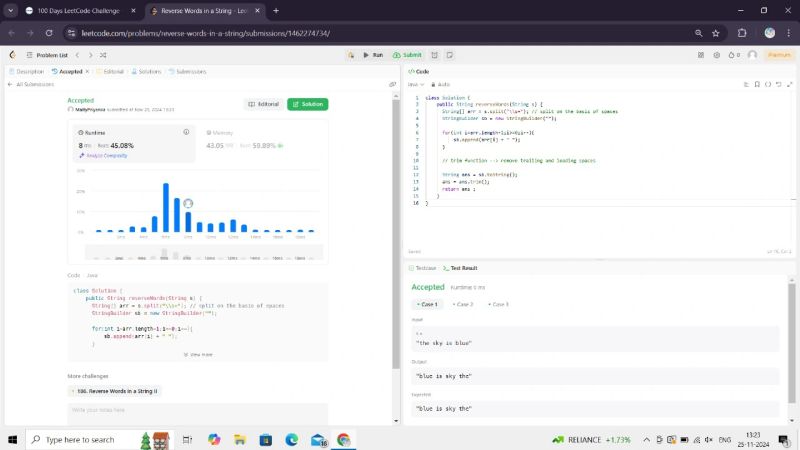
Task: Click the LeetCode logo icon
Action: coord(12,55)
